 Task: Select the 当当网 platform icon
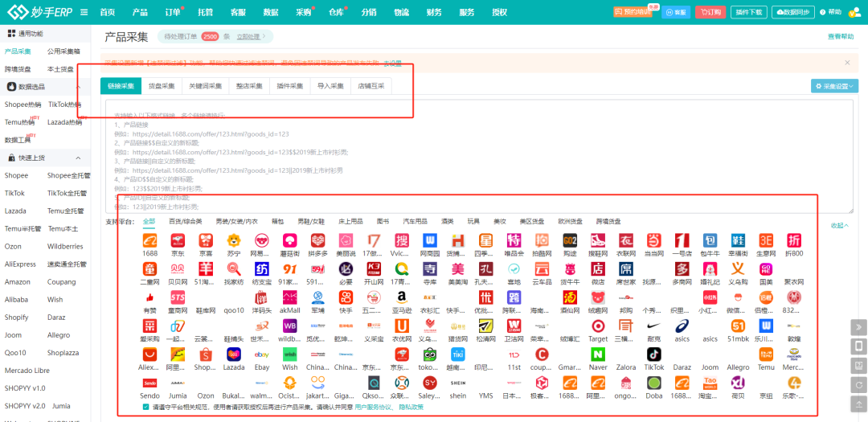(x=654, y=240)
